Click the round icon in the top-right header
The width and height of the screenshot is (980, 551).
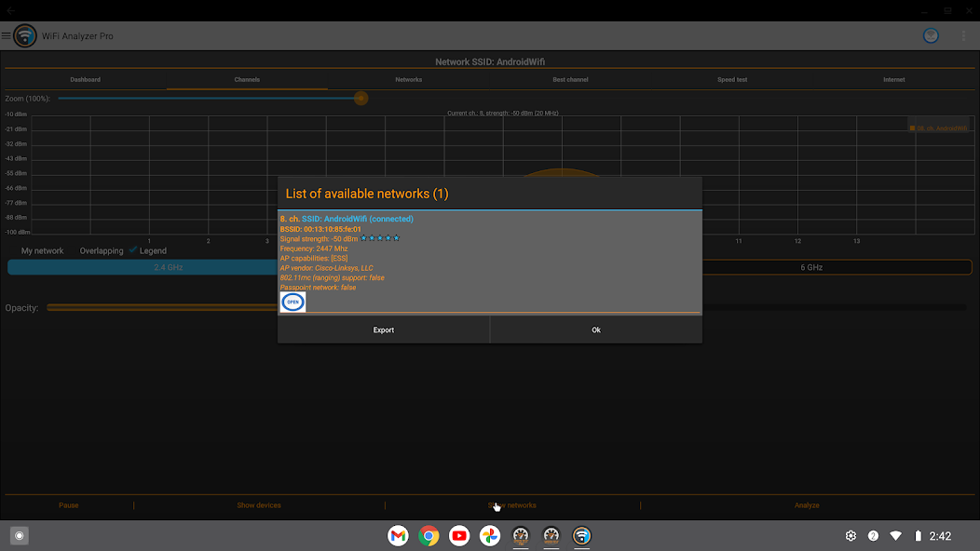[930, 36]
